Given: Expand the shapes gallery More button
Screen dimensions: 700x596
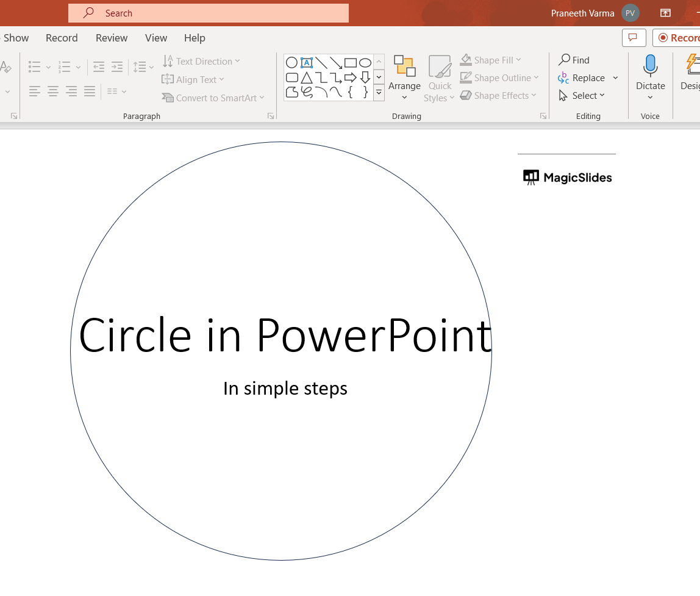Looking at the screenshot, I should tap(379, 93).
